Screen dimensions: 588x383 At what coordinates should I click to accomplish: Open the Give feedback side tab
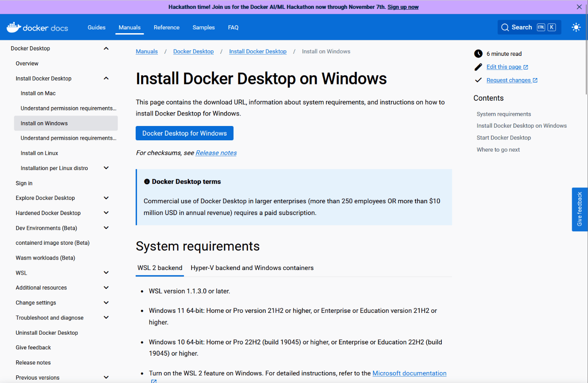coord(580,209)
